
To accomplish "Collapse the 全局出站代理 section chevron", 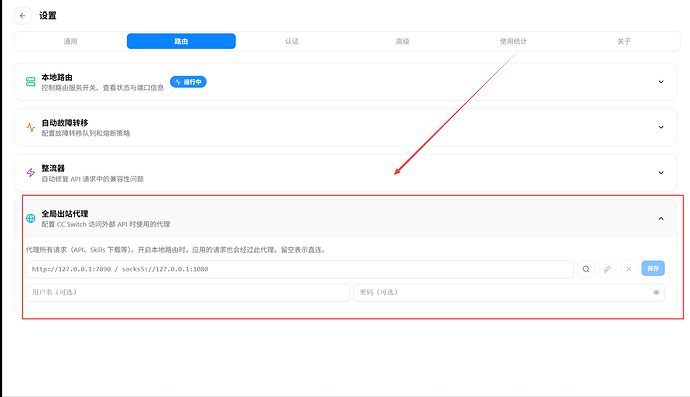I will pos(661,218).
